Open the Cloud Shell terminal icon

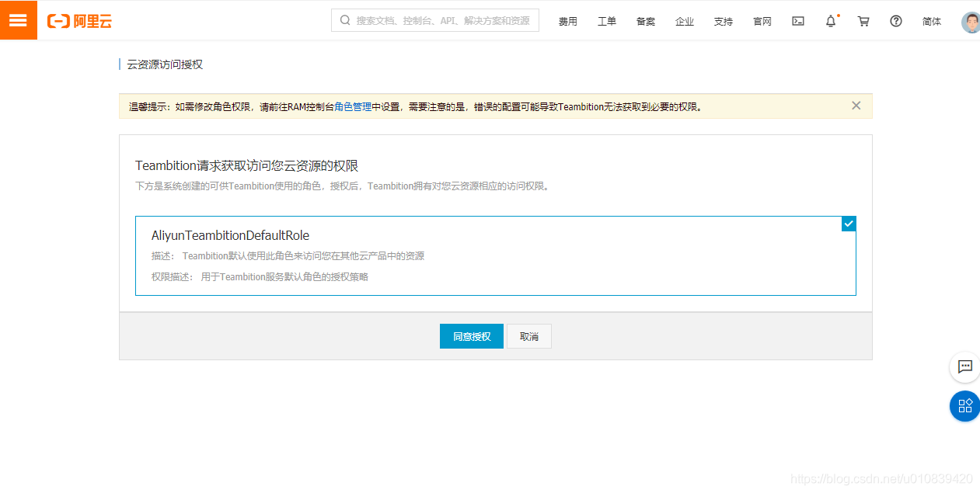click(798, 21)
